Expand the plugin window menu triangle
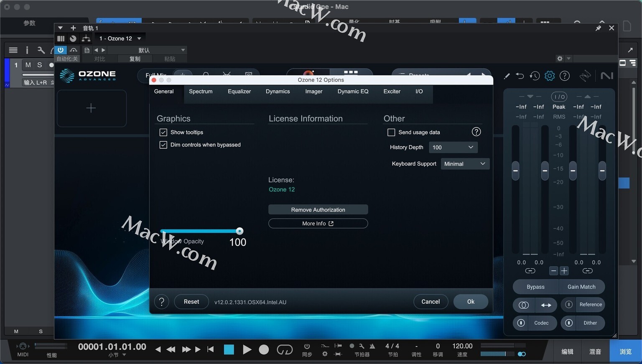642x364 pixels. (x=61, y=28)
